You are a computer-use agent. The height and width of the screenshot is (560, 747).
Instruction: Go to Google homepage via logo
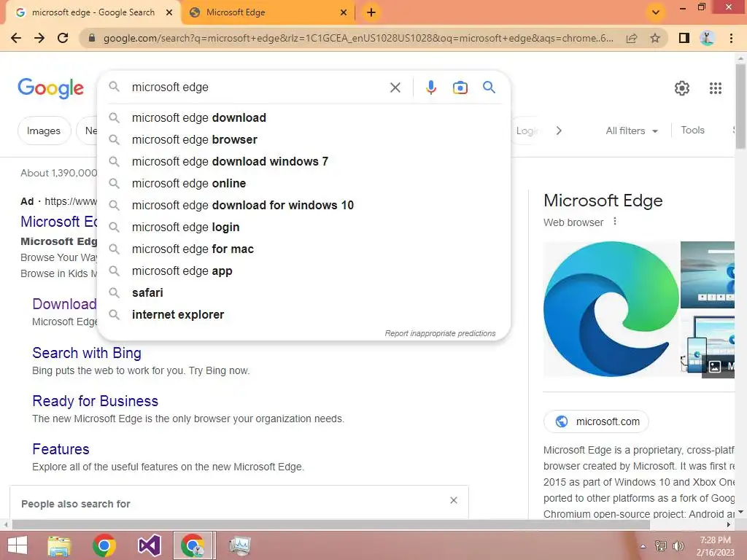click(50, 88)
